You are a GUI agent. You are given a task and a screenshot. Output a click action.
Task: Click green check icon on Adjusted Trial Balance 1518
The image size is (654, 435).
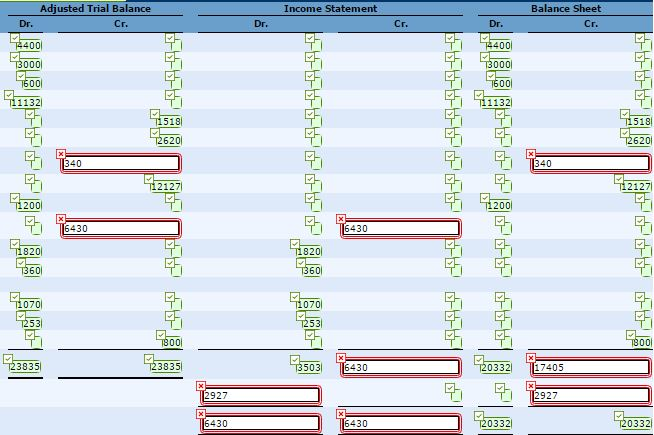(155, 114)
